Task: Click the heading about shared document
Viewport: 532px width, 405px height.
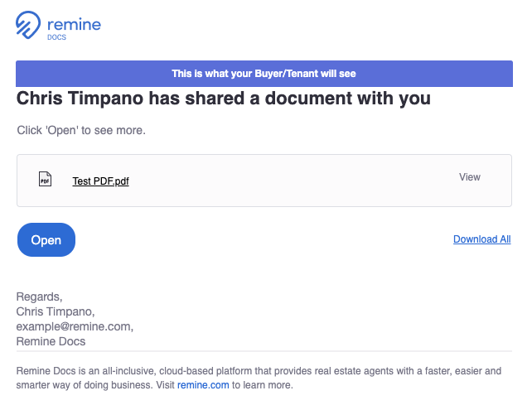Action: click(x=224, y=99)
